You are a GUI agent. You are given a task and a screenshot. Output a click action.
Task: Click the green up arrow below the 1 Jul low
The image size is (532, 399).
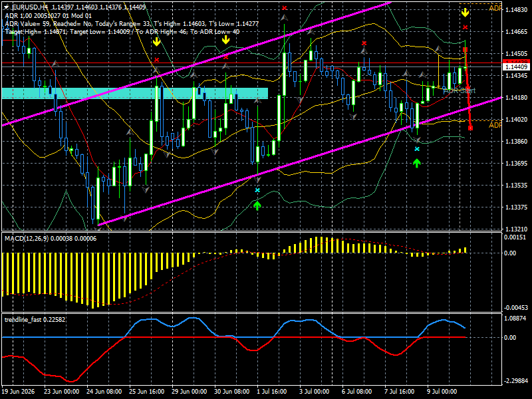click(x=257, y=205)
